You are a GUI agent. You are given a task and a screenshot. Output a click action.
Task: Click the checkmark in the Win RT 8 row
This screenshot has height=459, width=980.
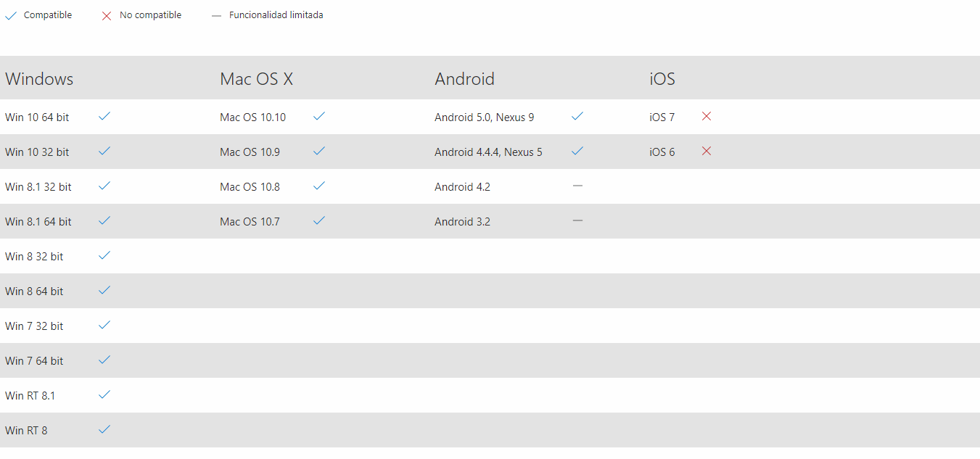(x=104, y=429)
